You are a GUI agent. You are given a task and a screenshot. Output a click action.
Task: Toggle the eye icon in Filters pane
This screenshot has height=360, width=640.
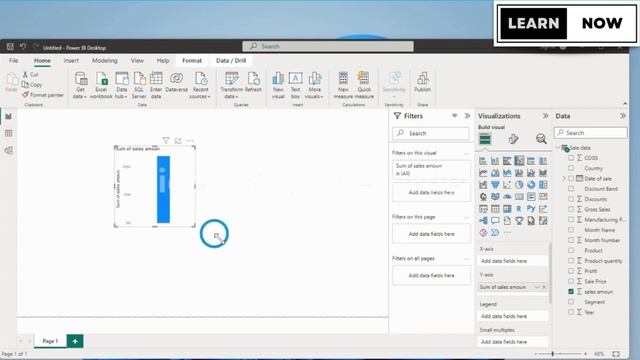(454, 116)
